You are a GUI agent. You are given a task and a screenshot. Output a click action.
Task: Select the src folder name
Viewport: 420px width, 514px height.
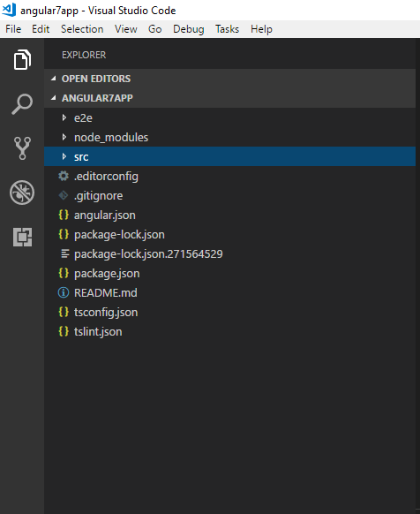[x=81, y=157]
